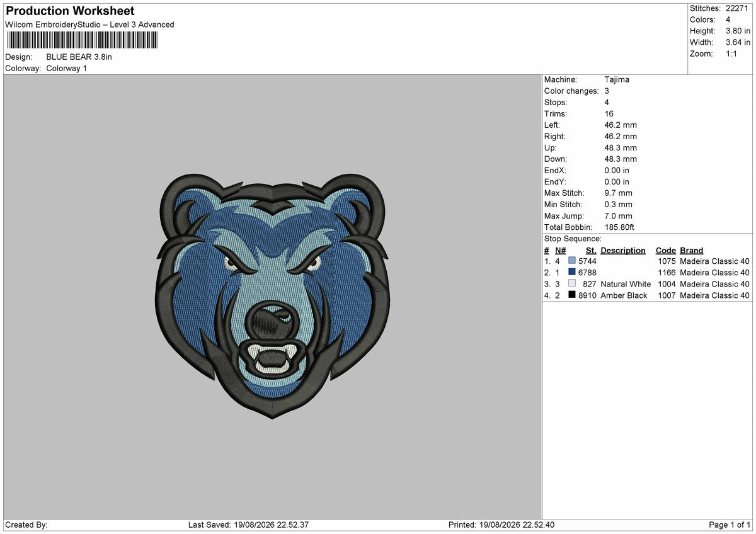
Task: Select the stitches count 22271
Action: 738,8
